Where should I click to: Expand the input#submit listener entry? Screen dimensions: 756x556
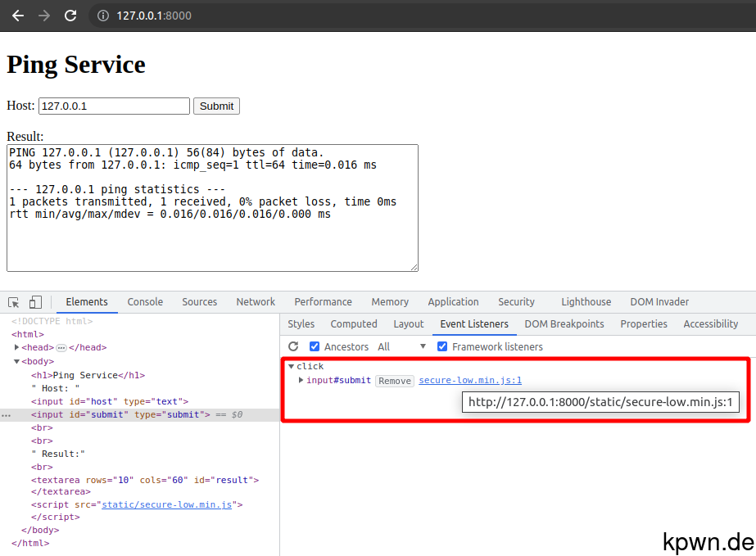[302, 380]
